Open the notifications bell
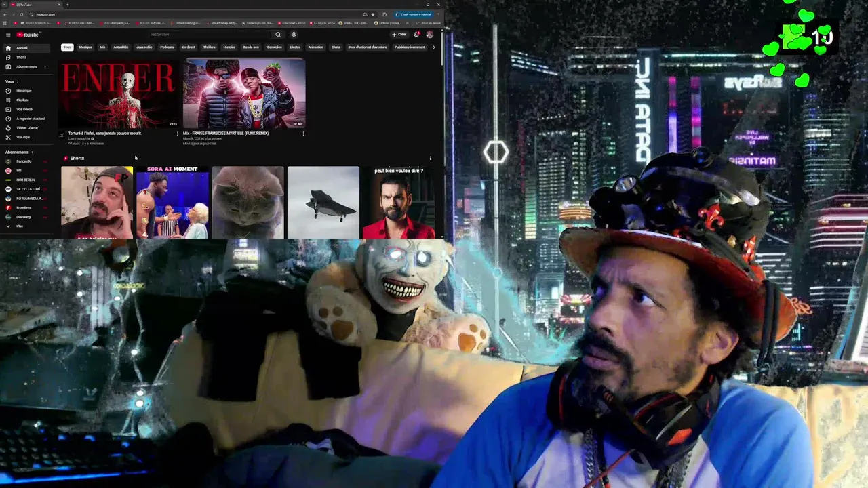The width and height of the screenshot is (868, 488). coord(416,35)
